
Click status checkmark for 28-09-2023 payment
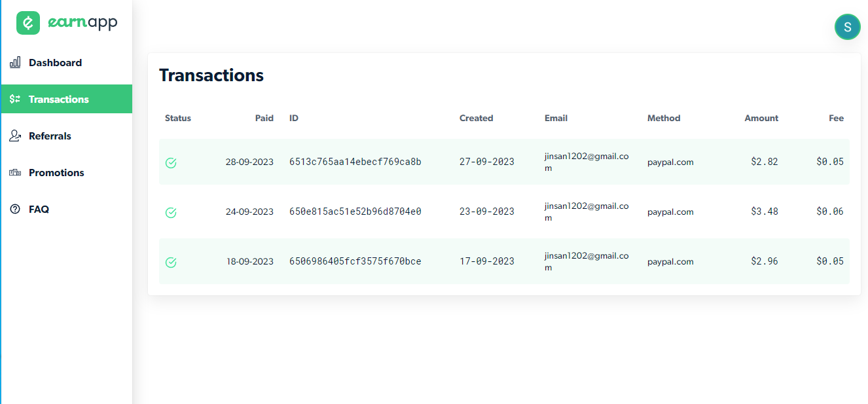[x=171, y=162]
